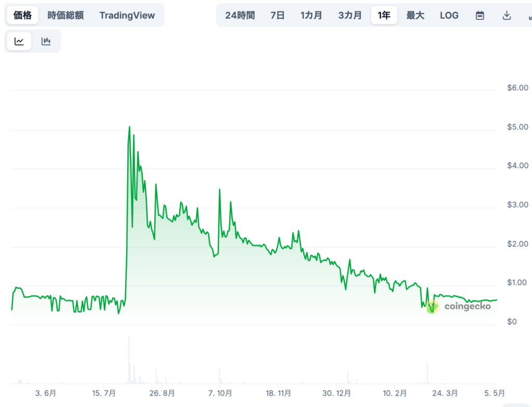Image resolution: width=532 pixels, height=407 pixels.
Task: Expand chart to fullscreen icon
Action: (530, 15)
